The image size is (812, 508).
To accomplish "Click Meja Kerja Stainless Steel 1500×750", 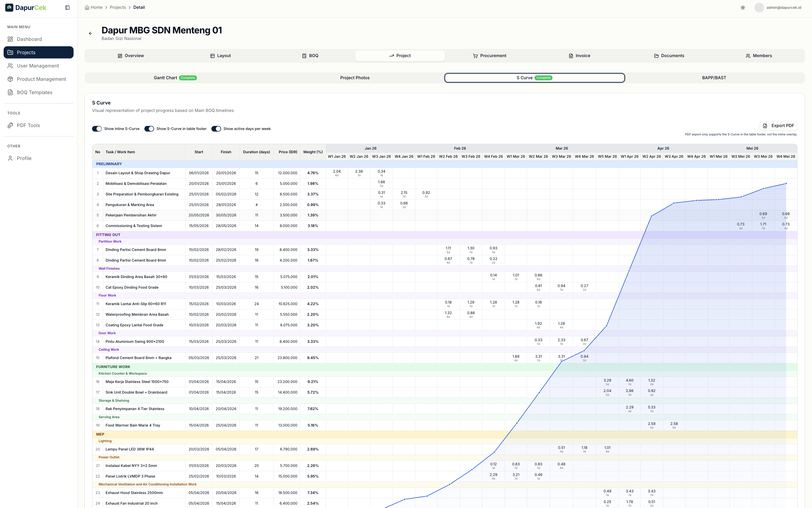I will point(137,382).
